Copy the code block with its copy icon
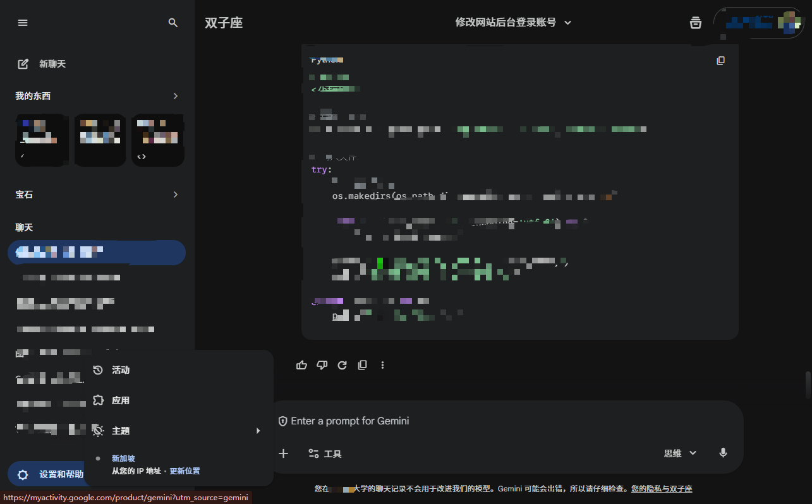 721,61
